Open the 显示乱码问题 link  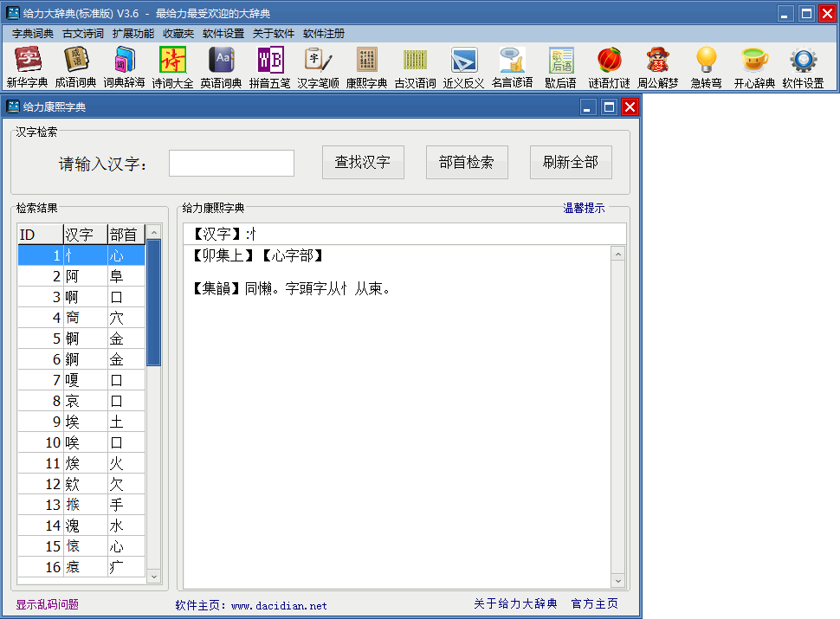tap(47, 604)
